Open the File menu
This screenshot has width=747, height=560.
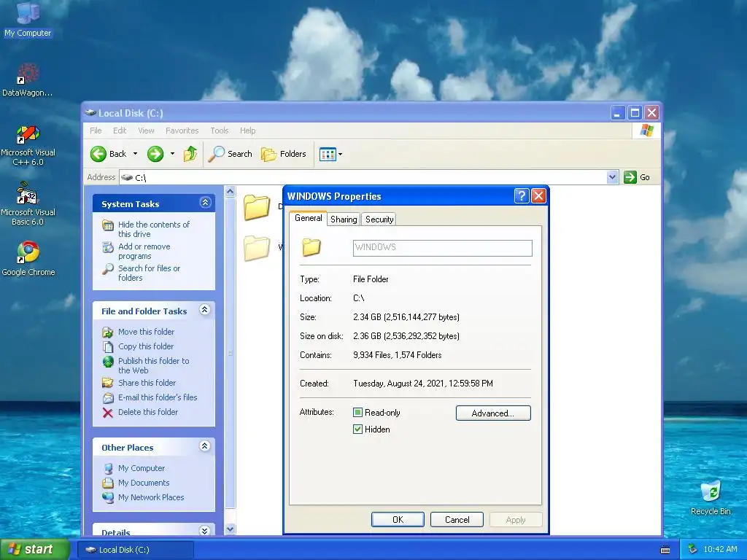click(x=96, y=131)
